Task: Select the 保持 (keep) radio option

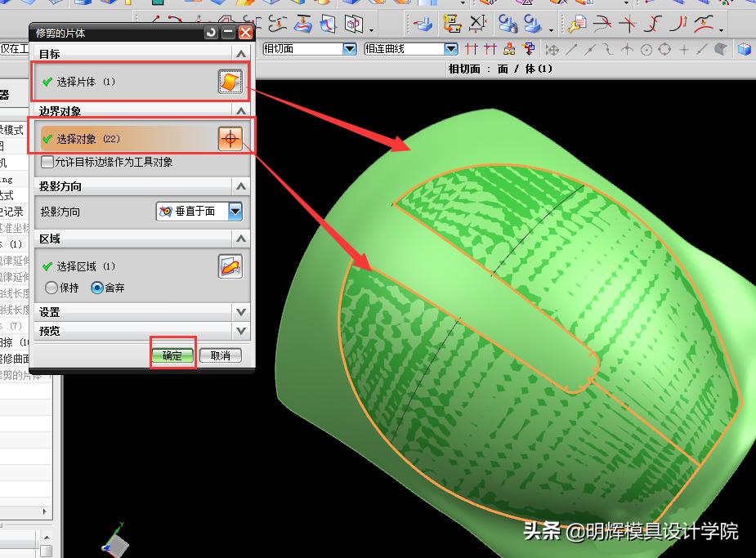Action: (51, 288)
